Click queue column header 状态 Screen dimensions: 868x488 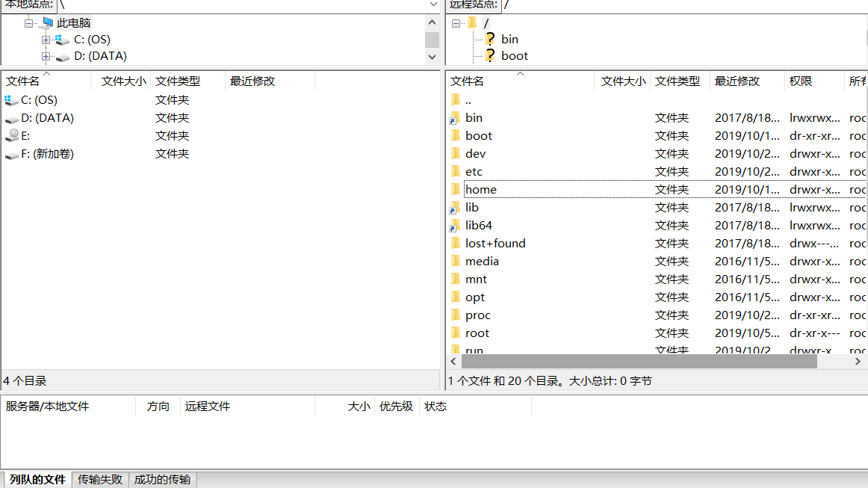[x=476, y=407]
